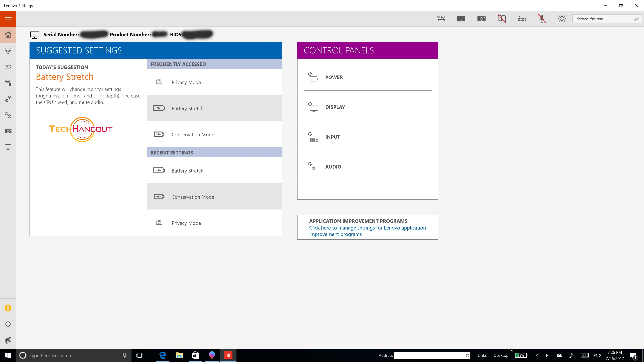Open the hamburger menu
The image size is (644, 362).
[8, 19]
